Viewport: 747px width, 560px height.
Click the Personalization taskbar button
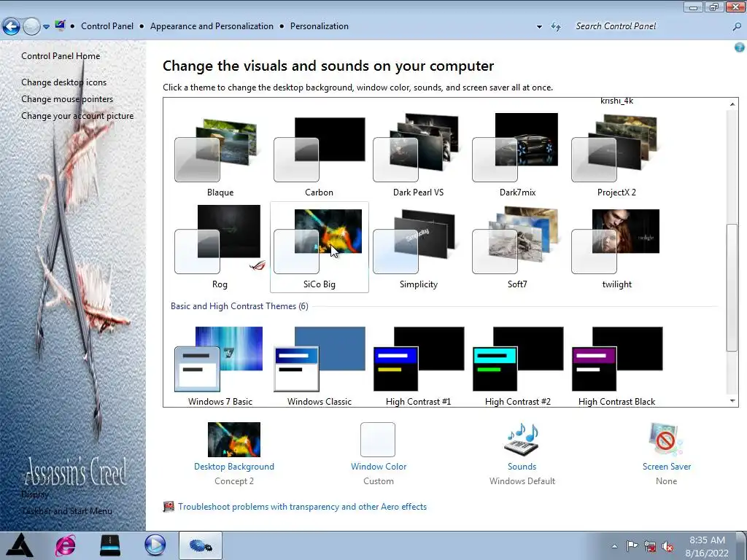201,545
